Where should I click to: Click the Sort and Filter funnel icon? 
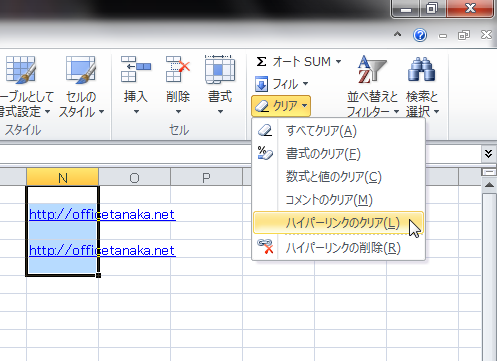pos(372,69)
